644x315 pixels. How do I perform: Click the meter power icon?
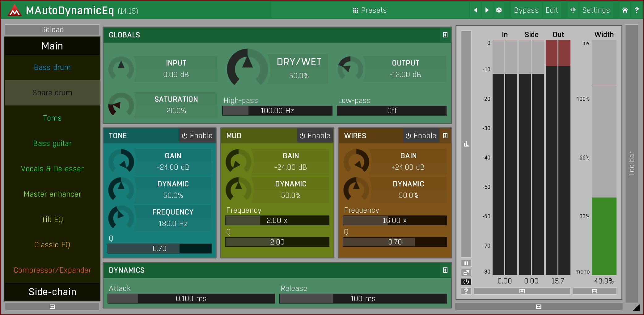pos(466,282)
